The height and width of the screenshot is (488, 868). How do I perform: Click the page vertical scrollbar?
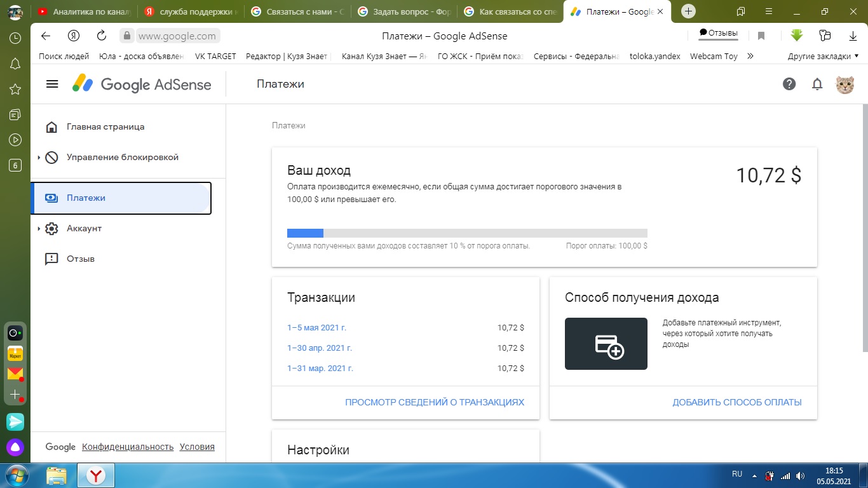click(x=864, y=227)
